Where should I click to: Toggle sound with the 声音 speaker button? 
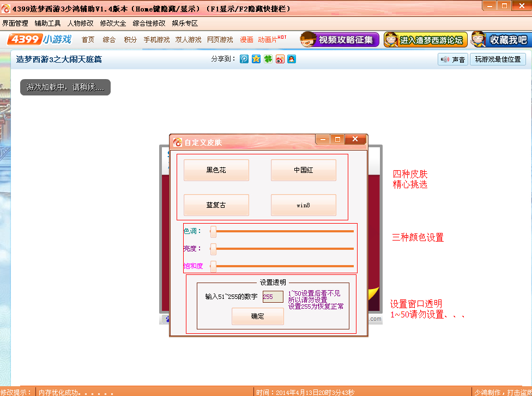(x=453, y=59)
